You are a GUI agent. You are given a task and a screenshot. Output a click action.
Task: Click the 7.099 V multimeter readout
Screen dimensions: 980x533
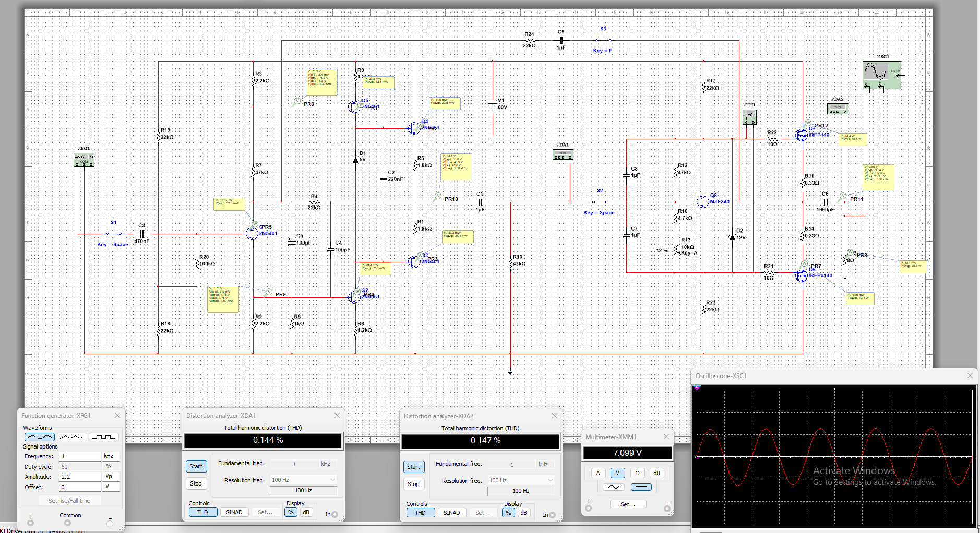point(627,453)
